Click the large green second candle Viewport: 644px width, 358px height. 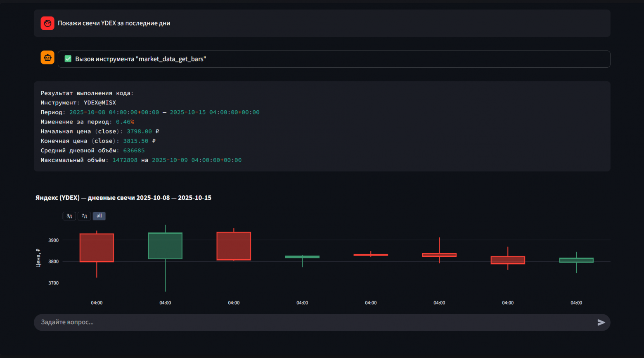165,246
